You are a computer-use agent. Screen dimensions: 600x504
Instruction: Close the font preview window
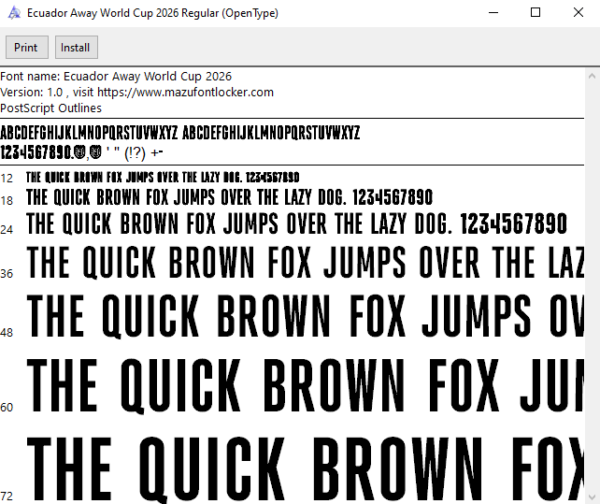(578, 13)
